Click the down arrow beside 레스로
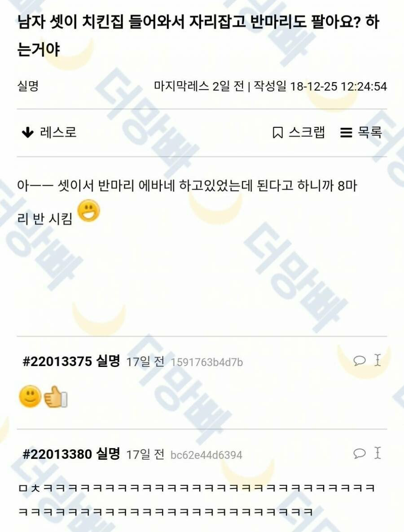404x532 pixels. tap(27, 133)
